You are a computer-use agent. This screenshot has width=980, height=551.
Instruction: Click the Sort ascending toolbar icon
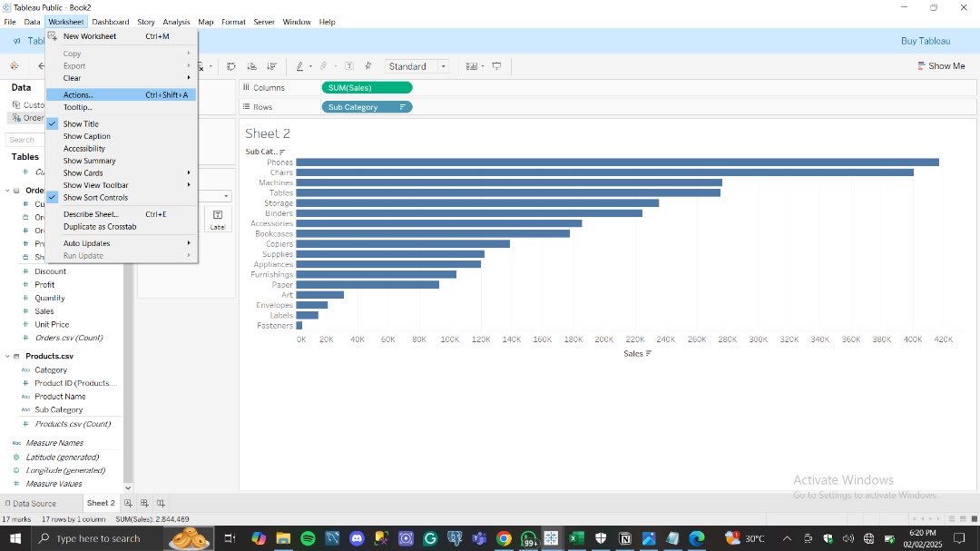pyautogui.click(x=251, y=66)
